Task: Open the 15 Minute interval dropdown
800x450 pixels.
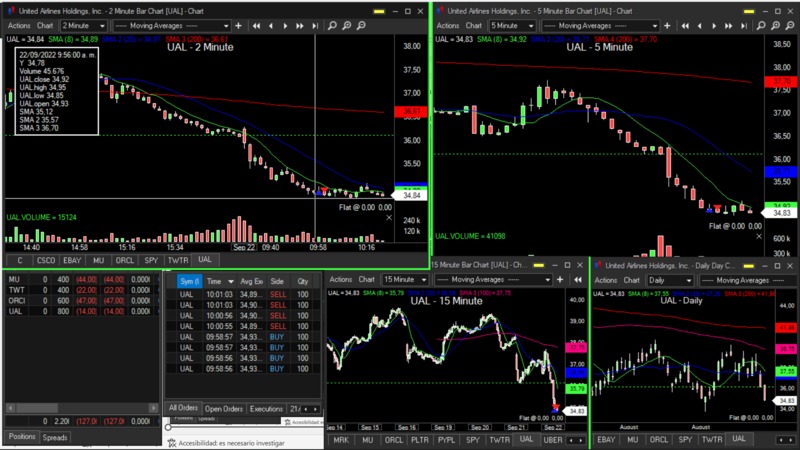Action: [405, 280]
